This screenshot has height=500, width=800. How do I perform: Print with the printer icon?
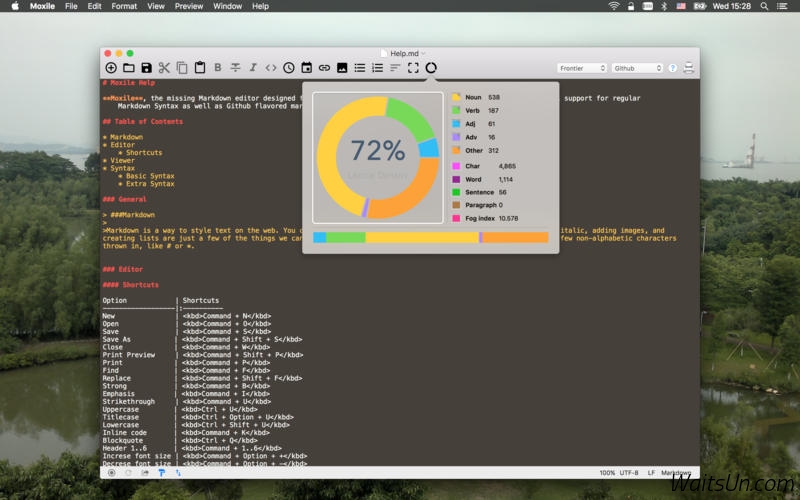click(689, 68)
